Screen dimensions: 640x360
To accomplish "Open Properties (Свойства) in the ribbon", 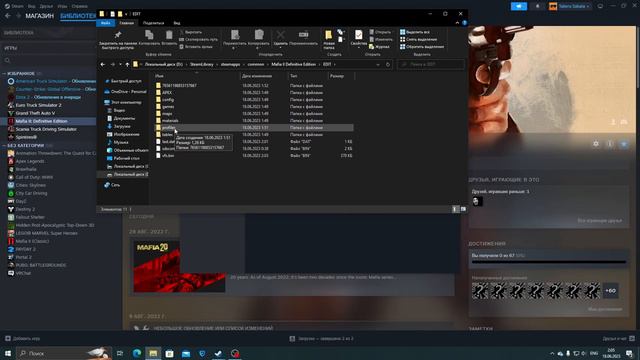I will tap(358, 39).
